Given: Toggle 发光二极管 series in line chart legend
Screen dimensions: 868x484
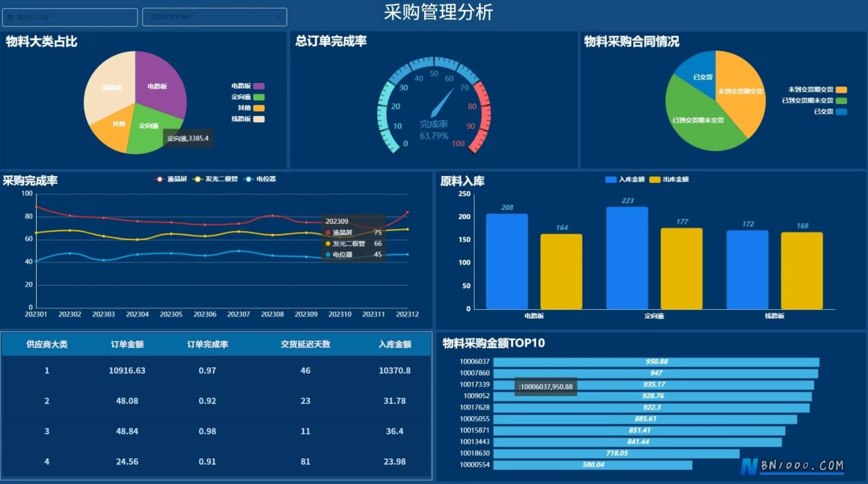Looking at the screenshot, I should click(215, 179).
